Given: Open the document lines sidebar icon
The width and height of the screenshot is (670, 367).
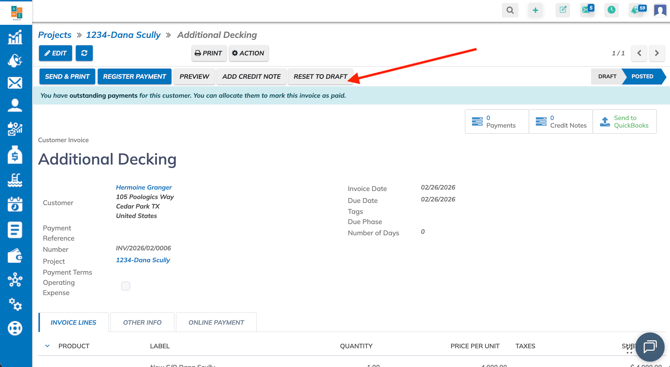Looking at the screenshot, I should pyautogui.click(x=15, y=230).
